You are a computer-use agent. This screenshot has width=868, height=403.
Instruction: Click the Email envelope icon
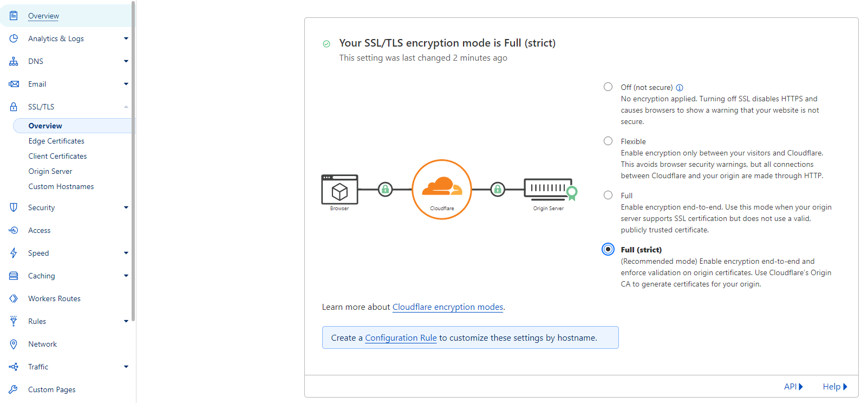point(14,84)
